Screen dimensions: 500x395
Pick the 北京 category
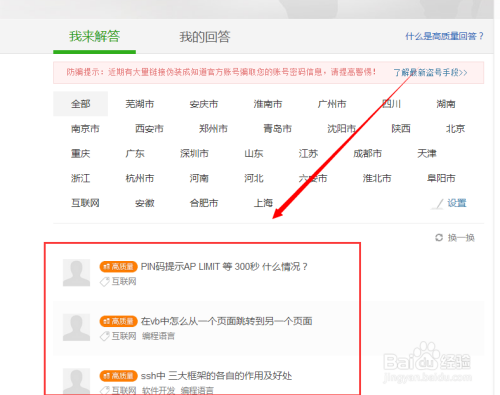[455, 129]
